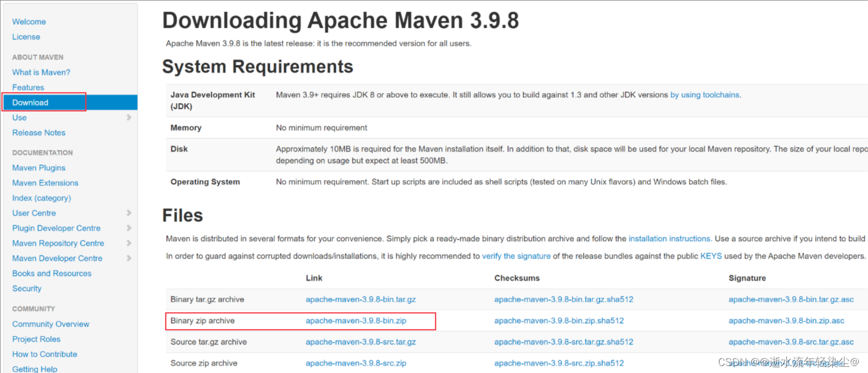Click the 'Binary tar.gz archive' row label
The height and width of the screenshot is (373, 868).
(x=207, y=299)
